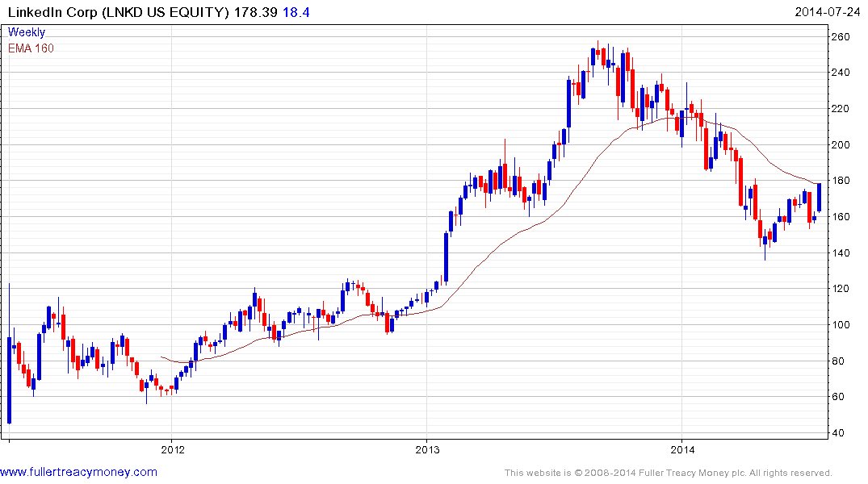This screenshot has width=868, height=484.
Task: Click the 2013 time axis label
Action: [427, 449]
